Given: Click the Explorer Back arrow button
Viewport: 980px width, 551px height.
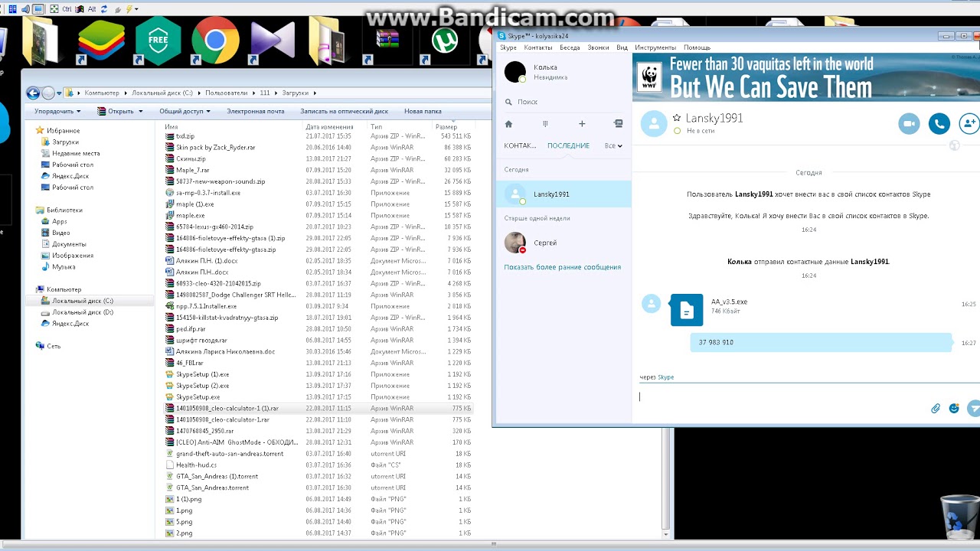Looking at the screenshot, I should click(x=33, y=93).
